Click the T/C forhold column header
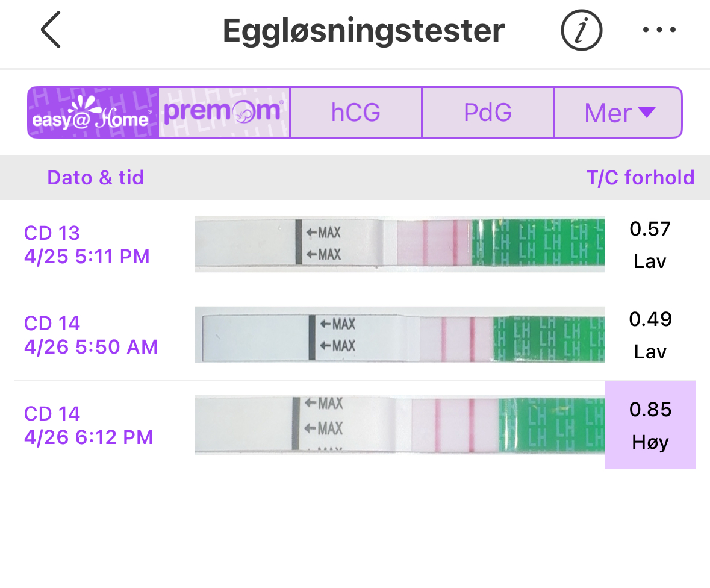The image size is (710, 588). coord(640,178)
